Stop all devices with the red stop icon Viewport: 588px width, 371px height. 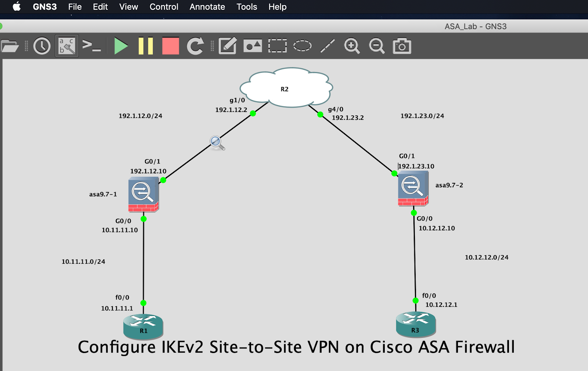170,46
